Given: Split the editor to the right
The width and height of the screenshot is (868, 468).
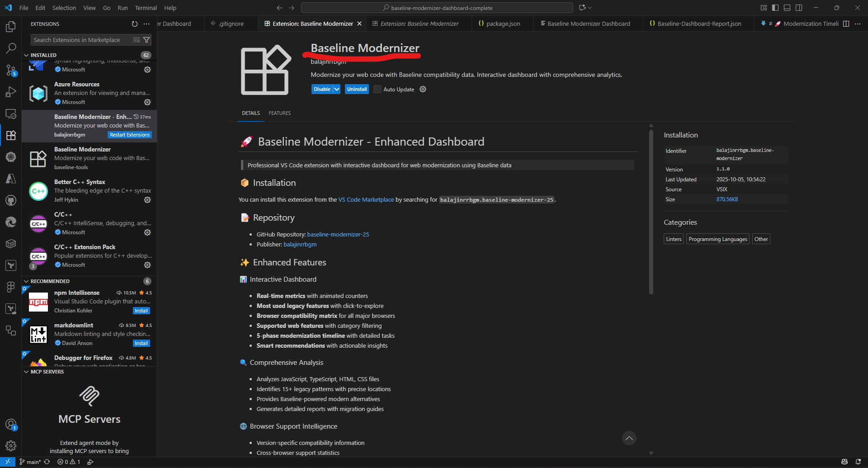Looking at the screenshot, I should [x=846, y=24].
